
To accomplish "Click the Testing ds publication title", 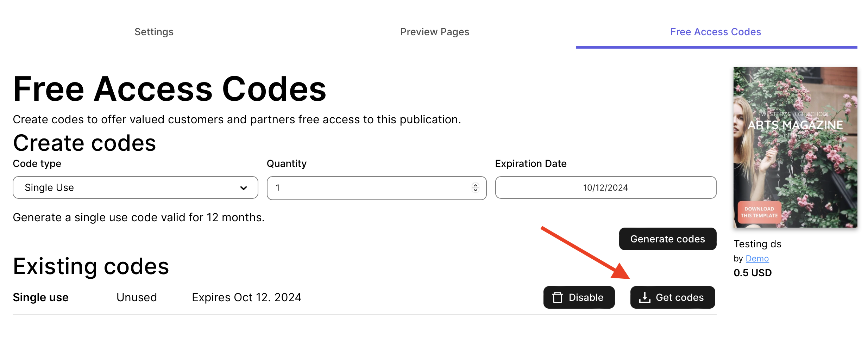I will [x=757, y=244].
